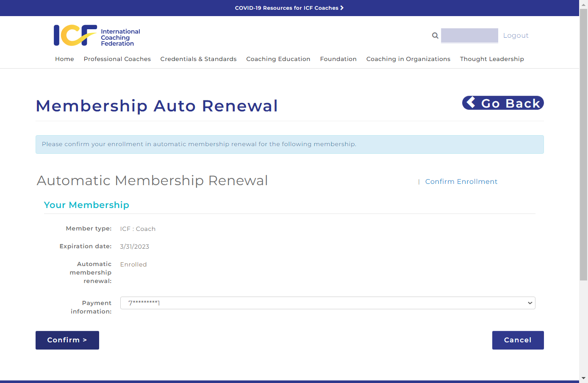
Task: Click the scrollbar down arrow
Action: click(x=583, y=378)
